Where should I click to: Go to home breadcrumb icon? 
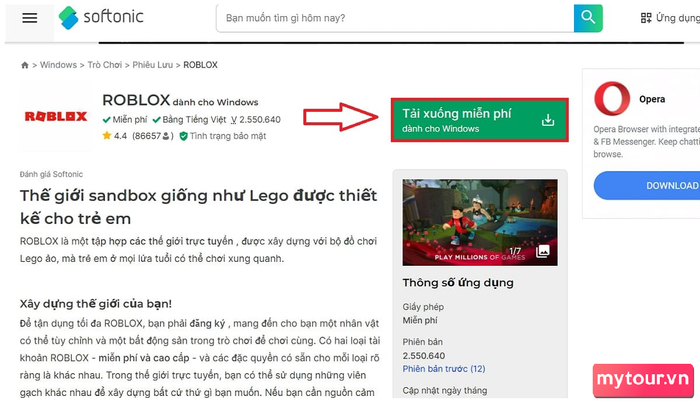[x=25, y=65]
